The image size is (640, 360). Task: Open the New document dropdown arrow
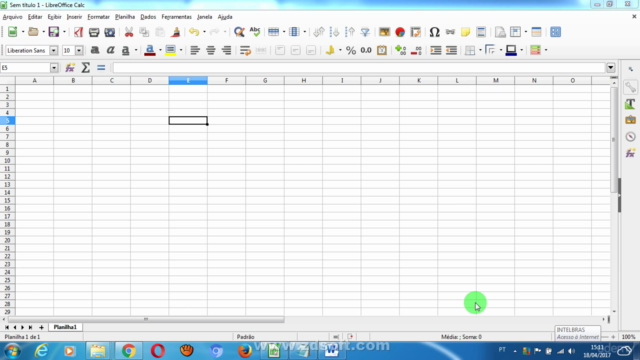(23, 32)
